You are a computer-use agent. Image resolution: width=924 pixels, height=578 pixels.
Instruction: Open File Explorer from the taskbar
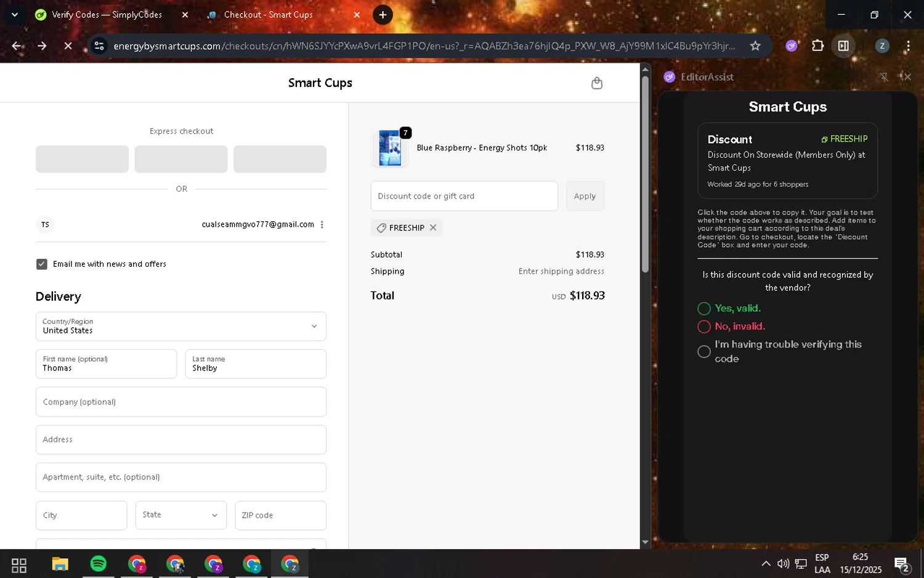tap(60, 564)
